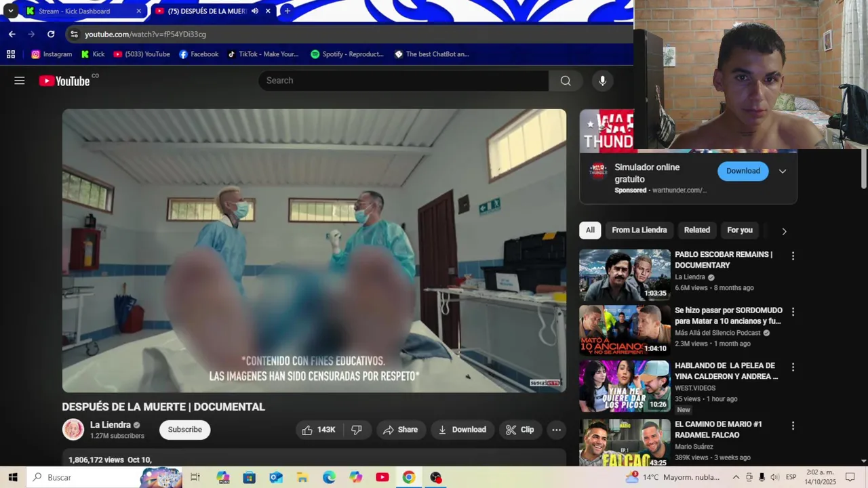Open OBS Studio from taskbar
868x488 pixels.
click(x=435, y=477)
